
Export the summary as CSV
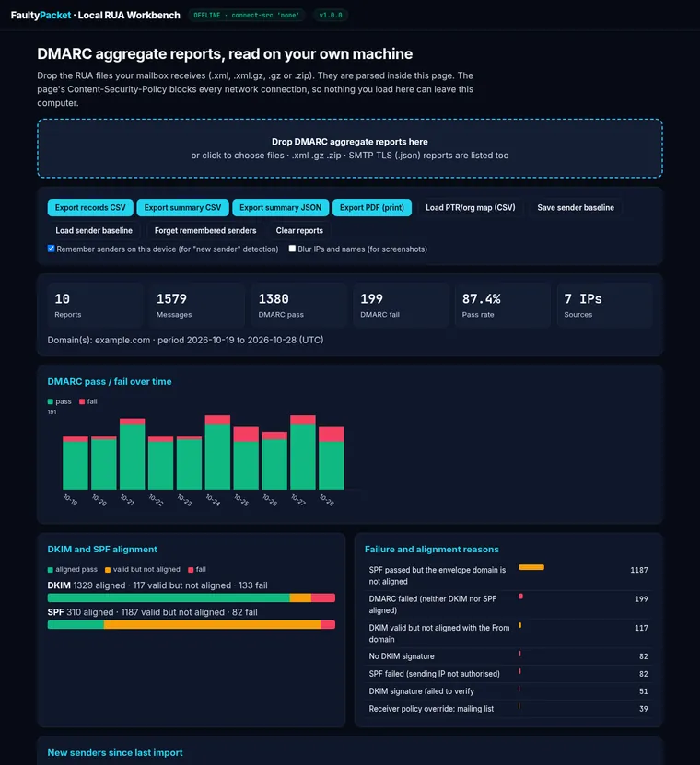182,207
